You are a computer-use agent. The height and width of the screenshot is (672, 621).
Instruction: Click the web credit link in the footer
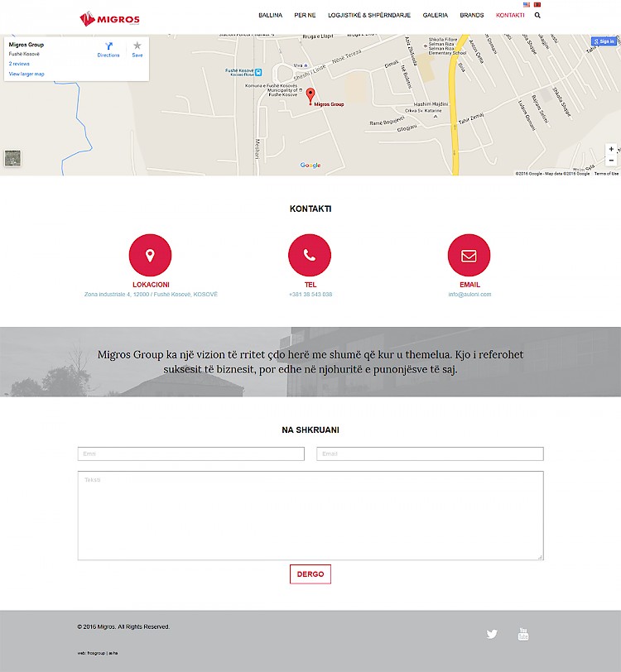pos(98,653)
